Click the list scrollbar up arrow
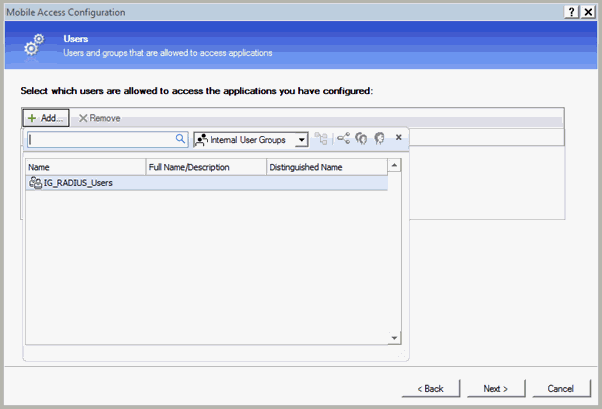This screenshot has width=602, height=409. [x=394, y=166]
